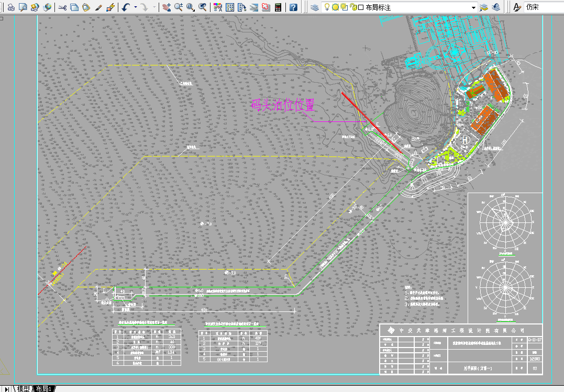
Task: Open the Help question mark icon
Action: coord(293,7)
